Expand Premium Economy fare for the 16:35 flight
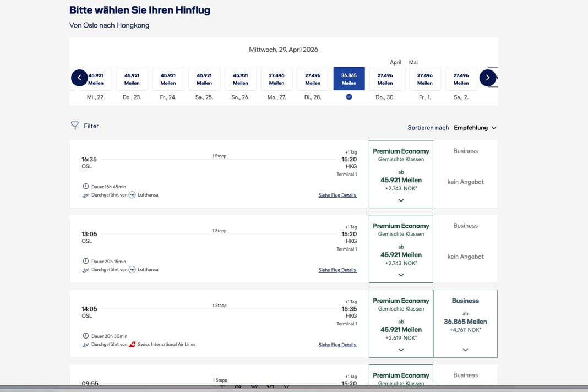 click(401, 200)
